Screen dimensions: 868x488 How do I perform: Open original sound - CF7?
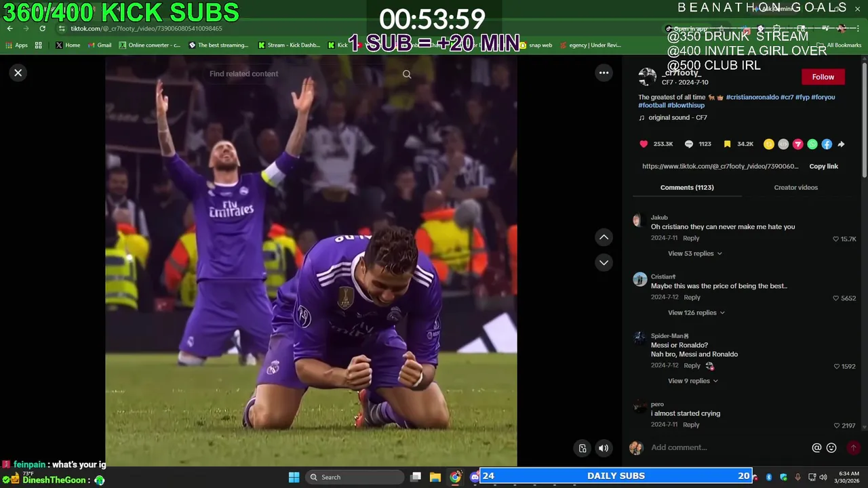(x=677, y=117)
